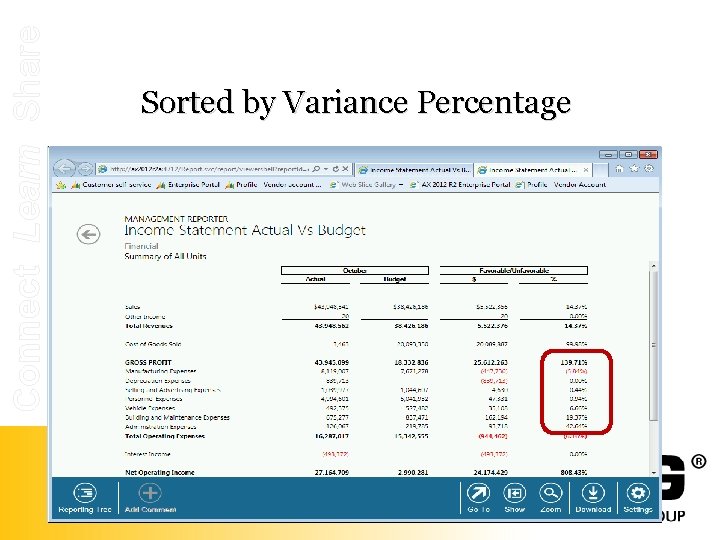Open the Reporting Tree panel
Viewport: 720px width, 540px height.
pyautogui.click(x=85, y=498)
